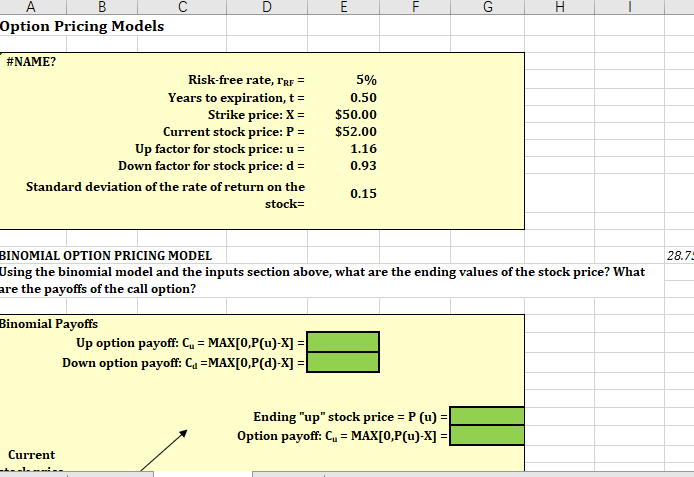The width and height of the screenshot is (694, 477).
Task: Select column E header
Action: (343, 7)
